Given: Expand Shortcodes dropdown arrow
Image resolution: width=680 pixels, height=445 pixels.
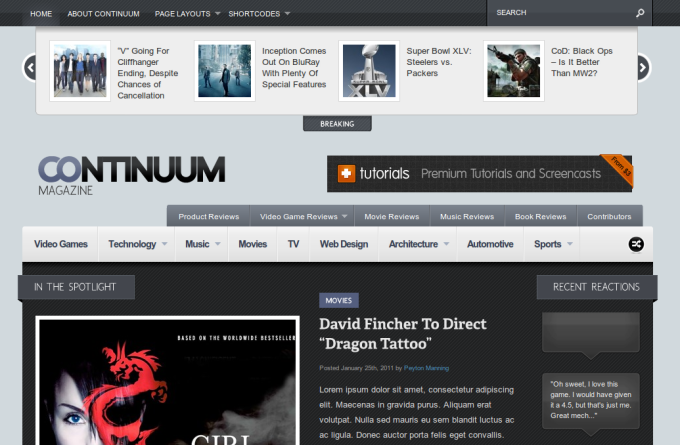Looking at the screenshot, I should click(x=287, y=13).
